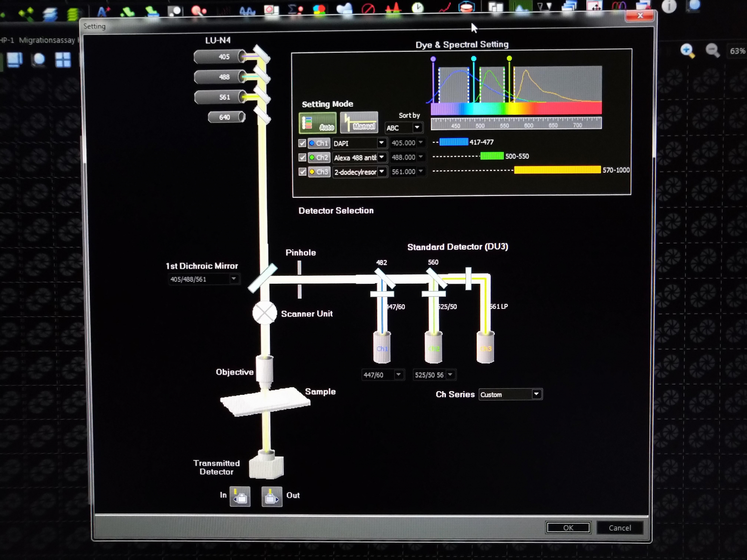Open the 1st Dichroic Mirror dropdown
The image size is (747, 560).
coord(233,279)
